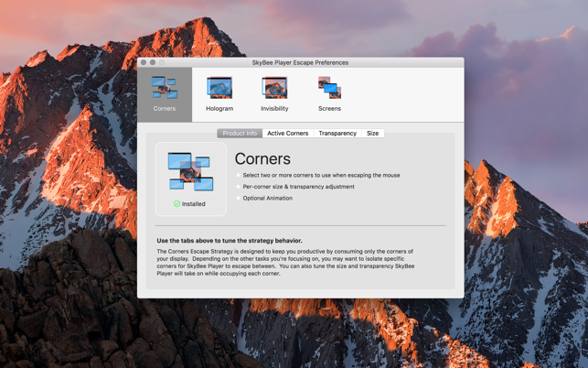
Task: Click star bullet beside Per-corner size line
Action: click(x=238, y=186)
